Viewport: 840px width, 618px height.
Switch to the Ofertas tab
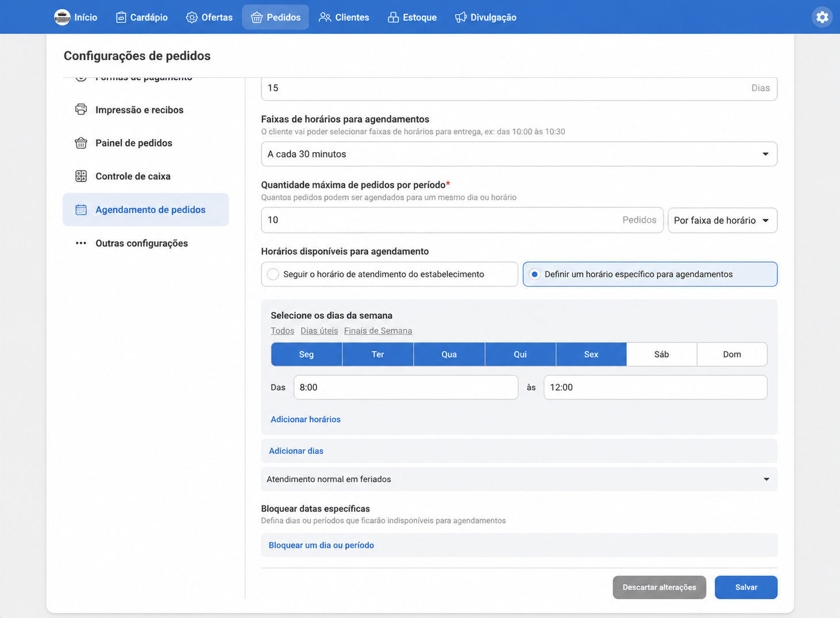[210, 17]
